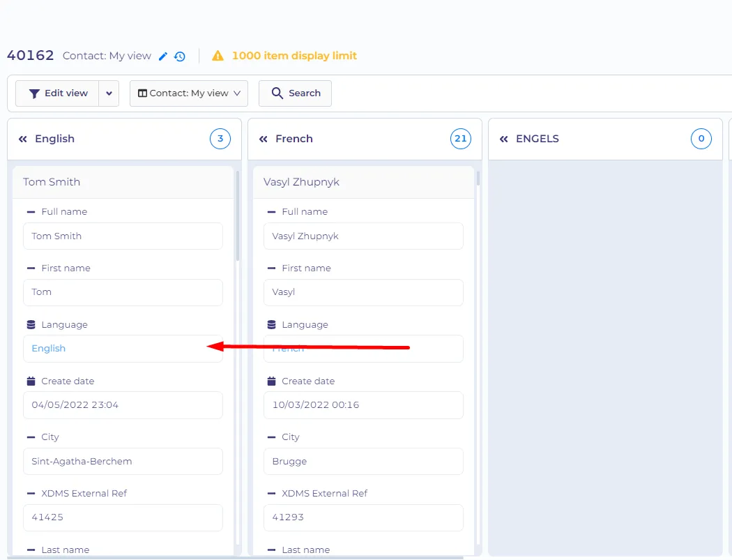Collapse the ENGELS column with double-chevron
732x560 pixels.
(x=504, y=139)
